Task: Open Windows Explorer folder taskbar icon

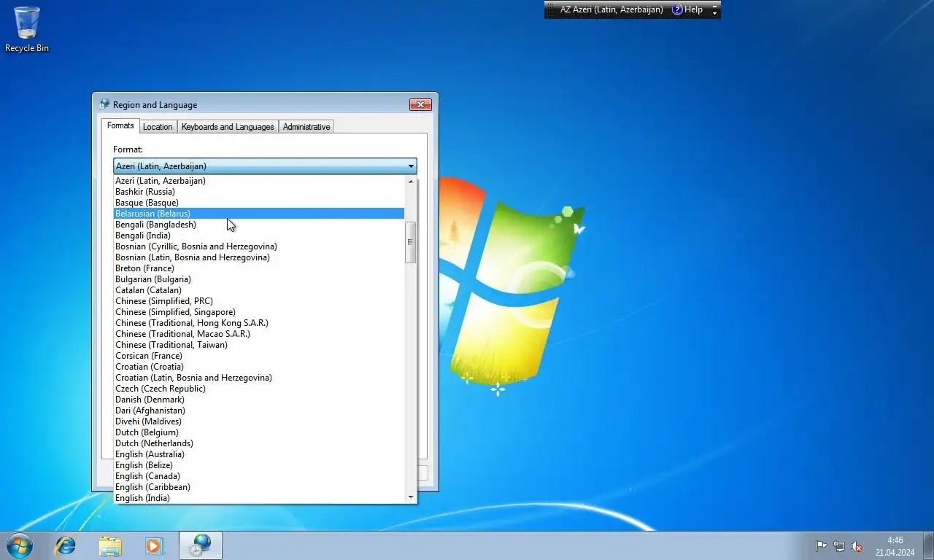Action: point(110,545)
